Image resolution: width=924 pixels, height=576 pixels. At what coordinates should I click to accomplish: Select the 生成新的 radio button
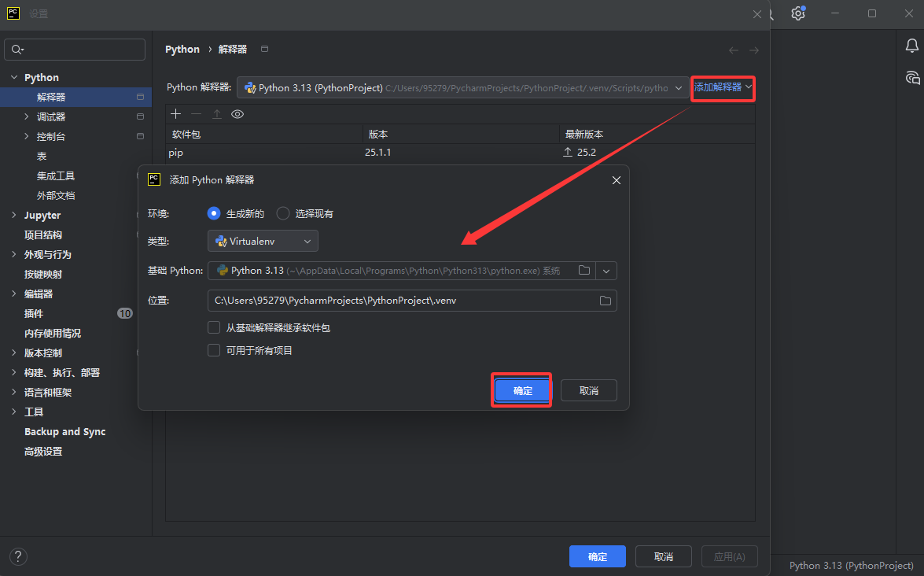tap(214, 213)
